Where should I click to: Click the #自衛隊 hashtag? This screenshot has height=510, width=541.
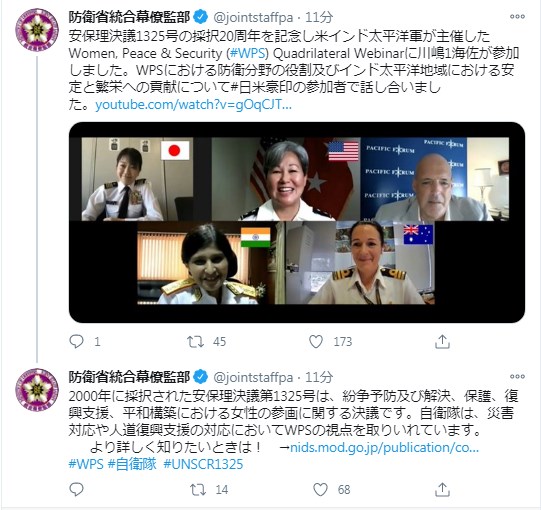coord(132,464)
